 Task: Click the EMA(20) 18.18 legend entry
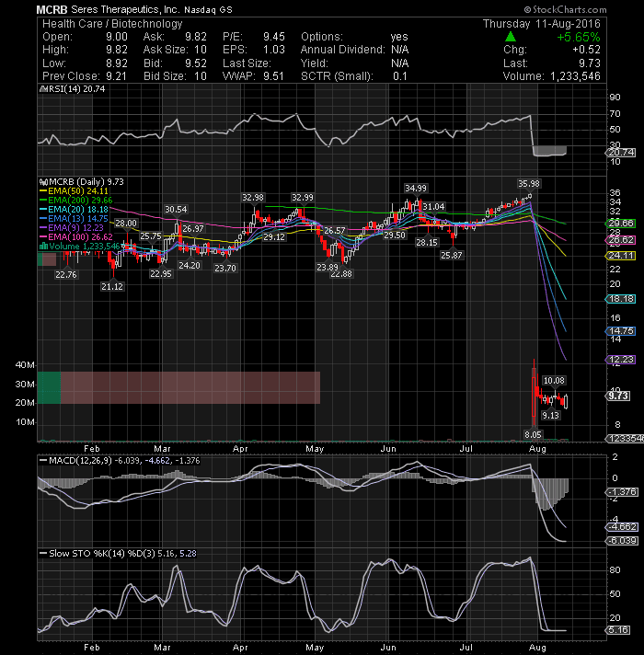click(74, 209)
